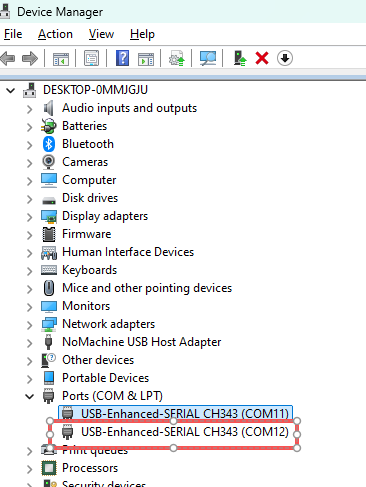Open the Help menu

click(142, 34)
